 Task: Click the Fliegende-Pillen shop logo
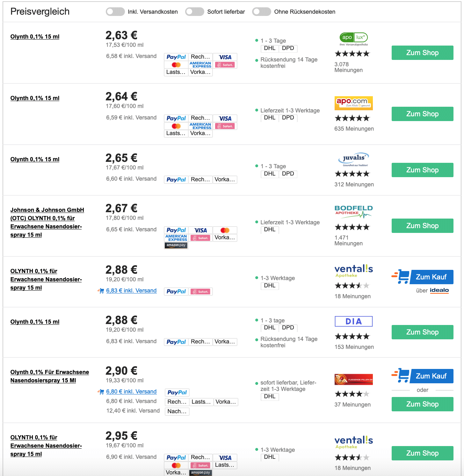[x=354, y=379]
